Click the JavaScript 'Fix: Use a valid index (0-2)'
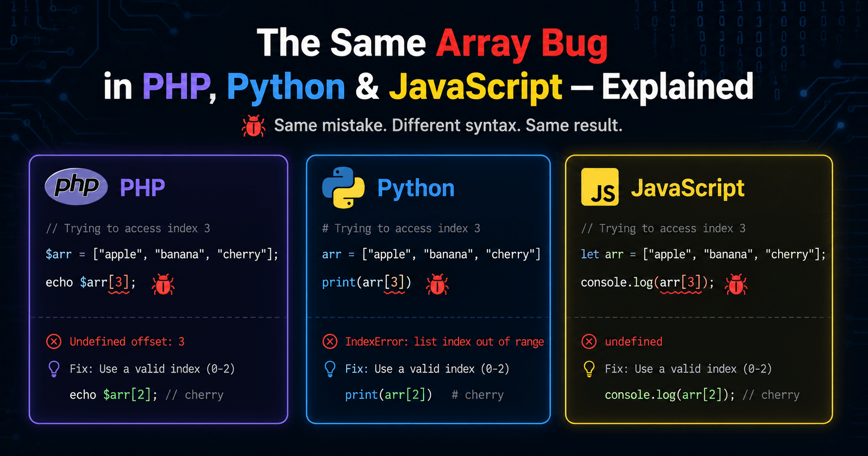Image resolution: width=868 pixels, height=456 pixels. click(688, 369)
